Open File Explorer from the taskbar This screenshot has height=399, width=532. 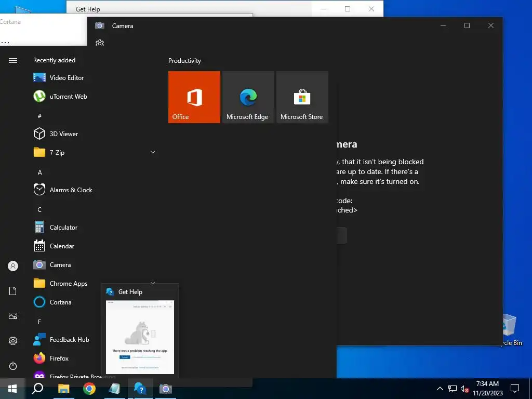pyautogui.click(x=63, y=389)
